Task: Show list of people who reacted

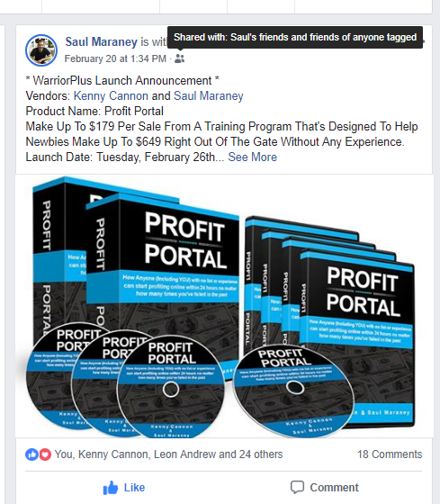Action: tap(169, 454)
